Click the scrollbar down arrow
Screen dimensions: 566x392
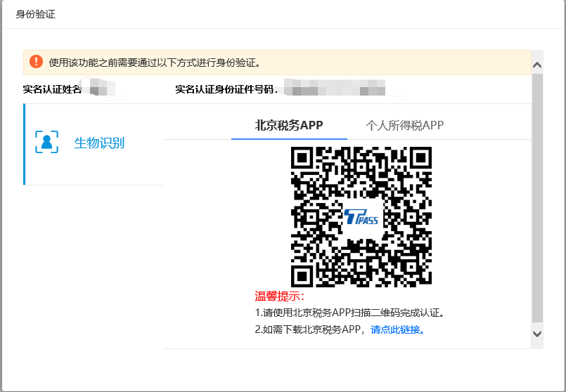[x=537, y=334]
